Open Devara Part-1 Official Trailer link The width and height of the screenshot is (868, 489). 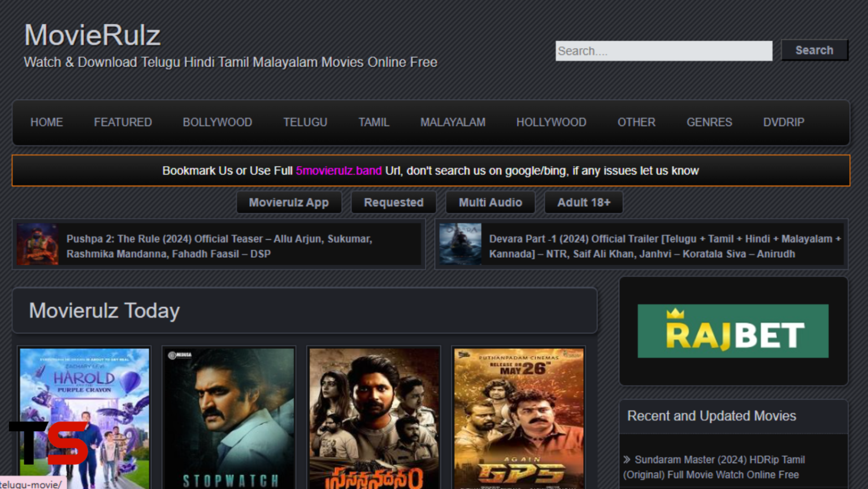(665, 246)
